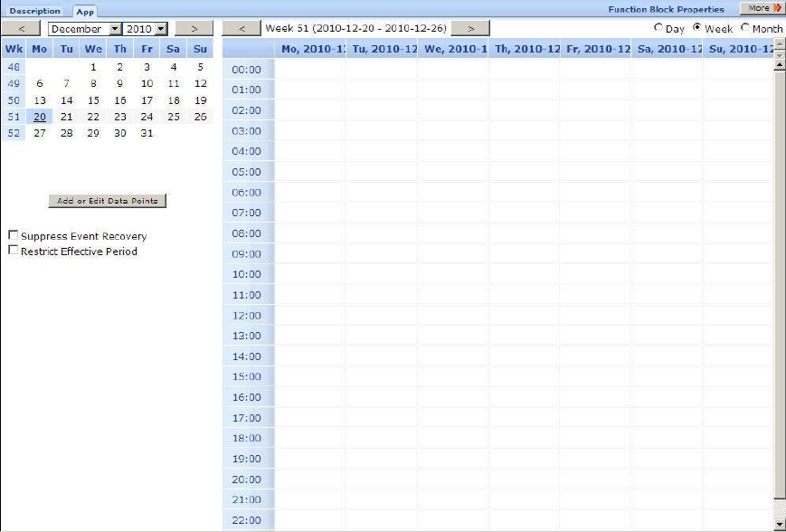Select week 50 in mini calendar
Screen dimensions: 786x532
[14, 100]
